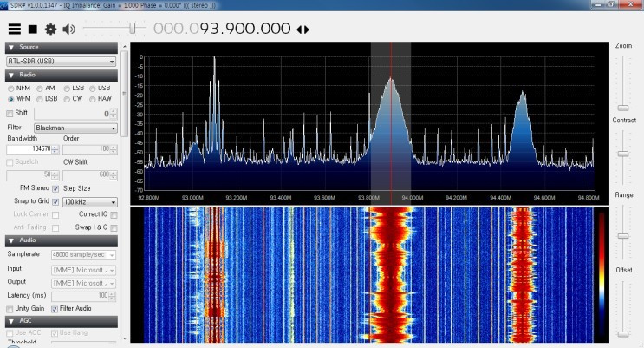
Task: Open the gear configuration settings
Action: pyautogui.click(x=50, y=30)
